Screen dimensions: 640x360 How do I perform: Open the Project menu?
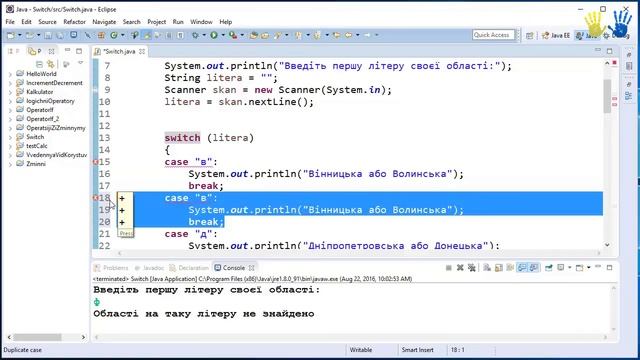[156, 22]
